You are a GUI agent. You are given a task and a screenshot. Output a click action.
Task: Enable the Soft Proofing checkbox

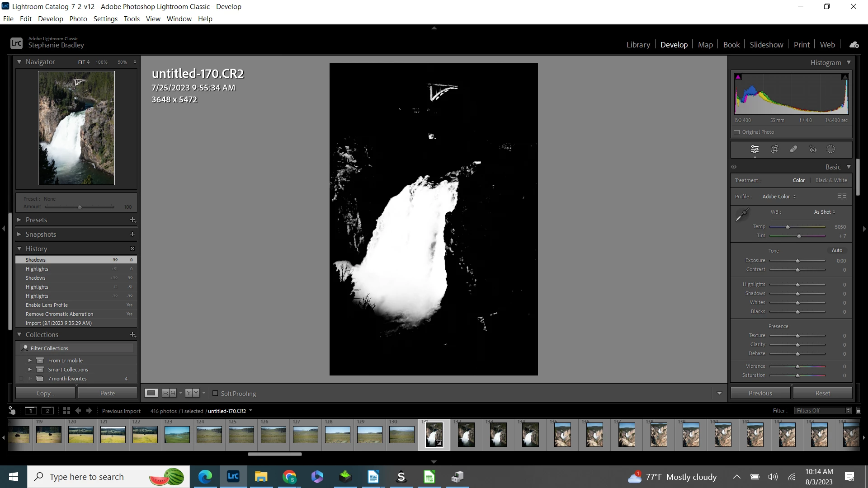[215, 393]
